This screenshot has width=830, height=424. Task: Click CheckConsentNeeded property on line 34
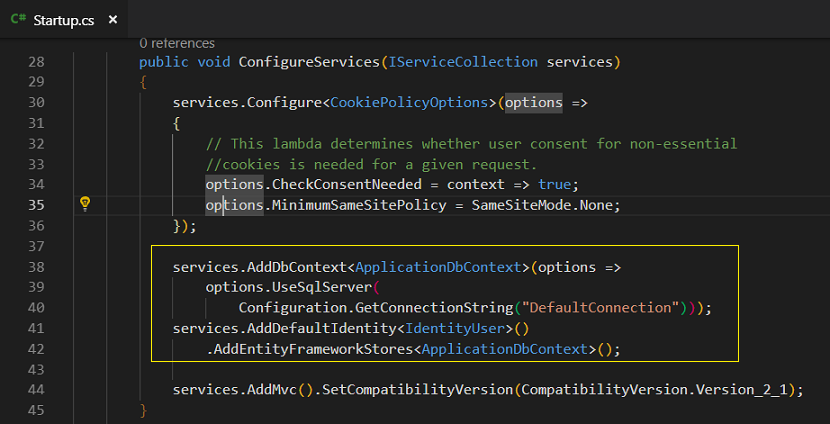coord(347,184)
